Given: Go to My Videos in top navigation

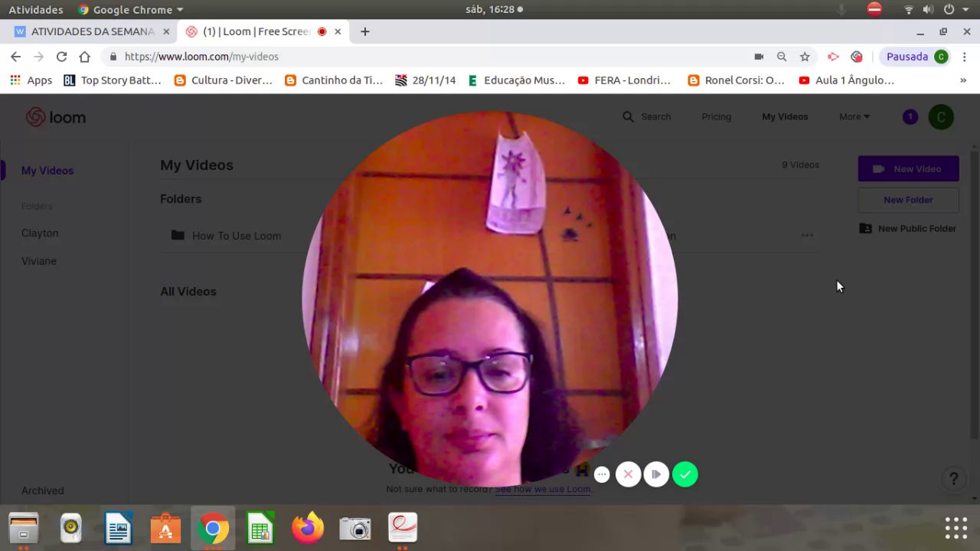Looking at the screenshot, I should point(785,116).
